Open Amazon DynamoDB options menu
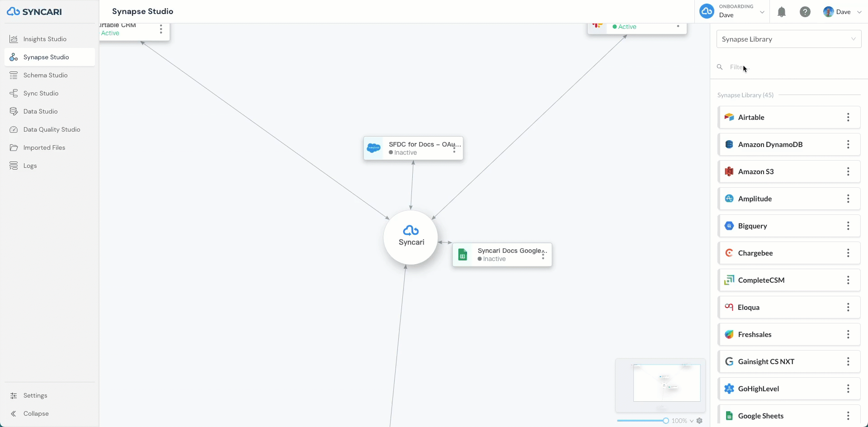 click(848, 144)
